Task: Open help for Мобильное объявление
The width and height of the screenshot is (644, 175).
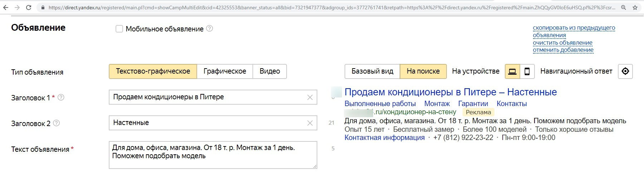Action: click(x=210, y=29)
